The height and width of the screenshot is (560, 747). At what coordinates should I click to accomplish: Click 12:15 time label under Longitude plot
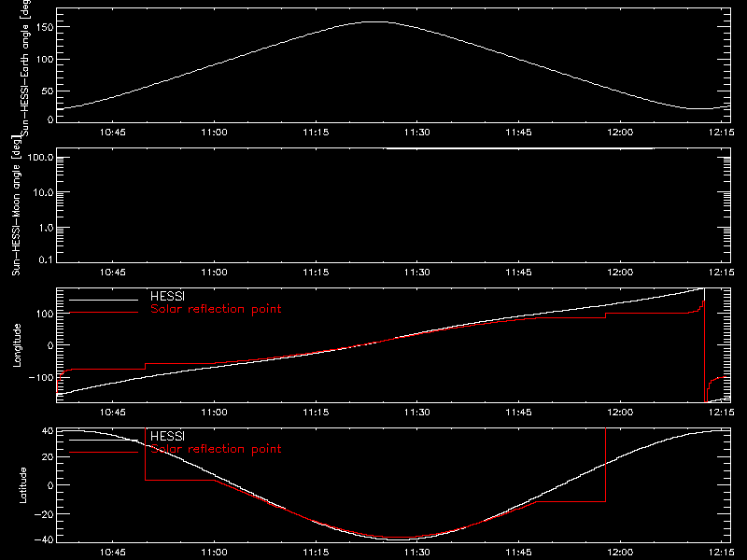point(721,413)
